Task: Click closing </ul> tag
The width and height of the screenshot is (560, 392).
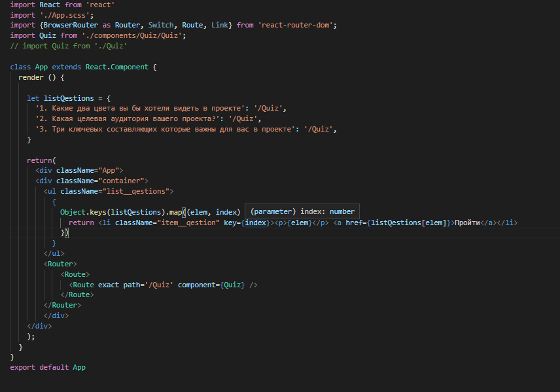Action: 54,253
